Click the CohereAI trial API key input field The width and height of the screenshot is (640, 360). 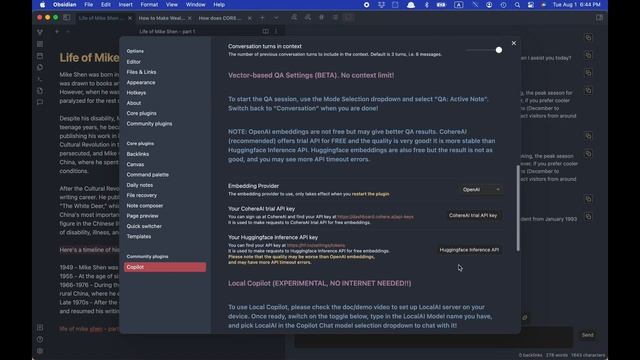[473, 215]
